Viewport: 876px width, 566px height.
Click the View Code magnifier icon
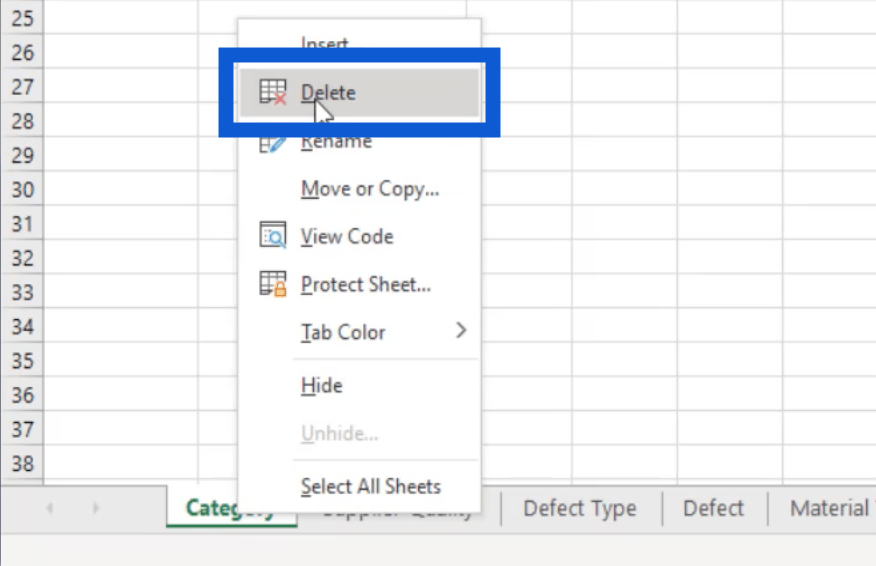tap(273, 235)
